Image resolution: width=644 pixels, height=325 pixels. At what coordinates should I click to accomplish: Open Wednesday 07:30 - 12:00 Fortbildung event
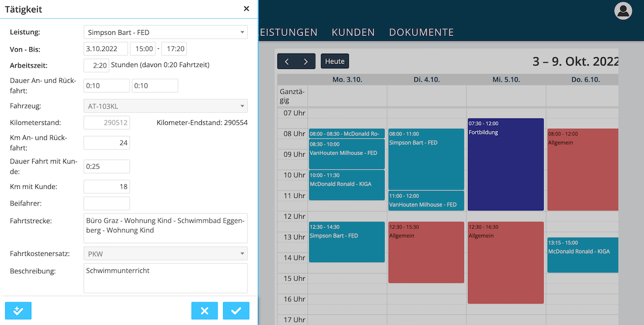pos(506,165)
